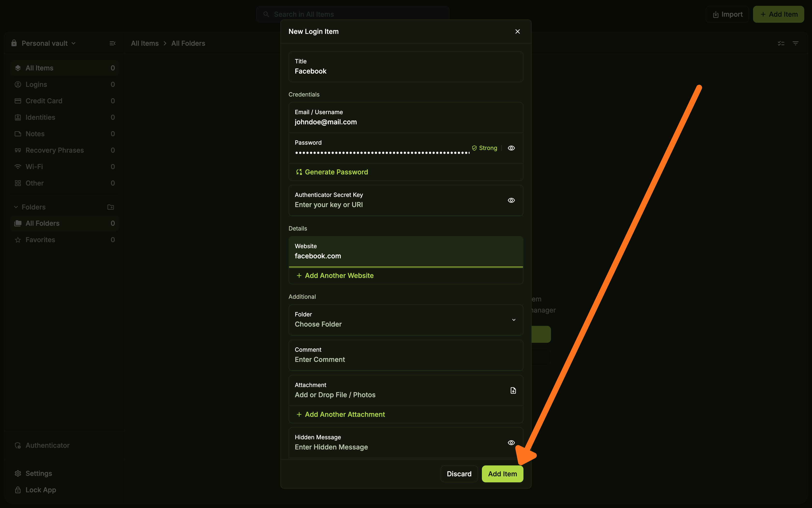Click Generate Password
Viewport: 812px width, 508px height.
[x=336, y=172]
